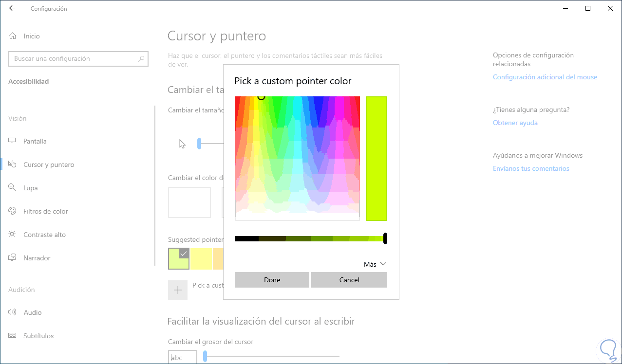
Task: Open Filtros de color palette icon
Action: coord(13,211)
